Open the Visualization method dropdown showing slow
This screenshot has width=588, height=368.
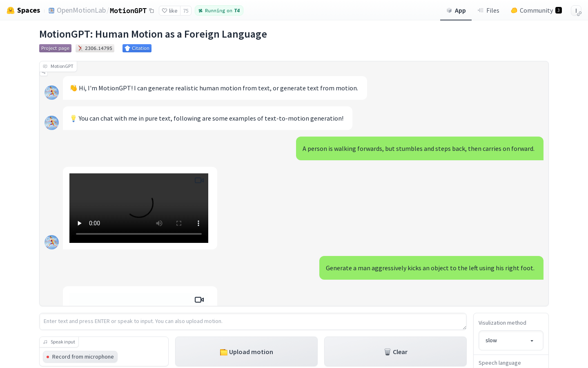click(x=511, y=340)
